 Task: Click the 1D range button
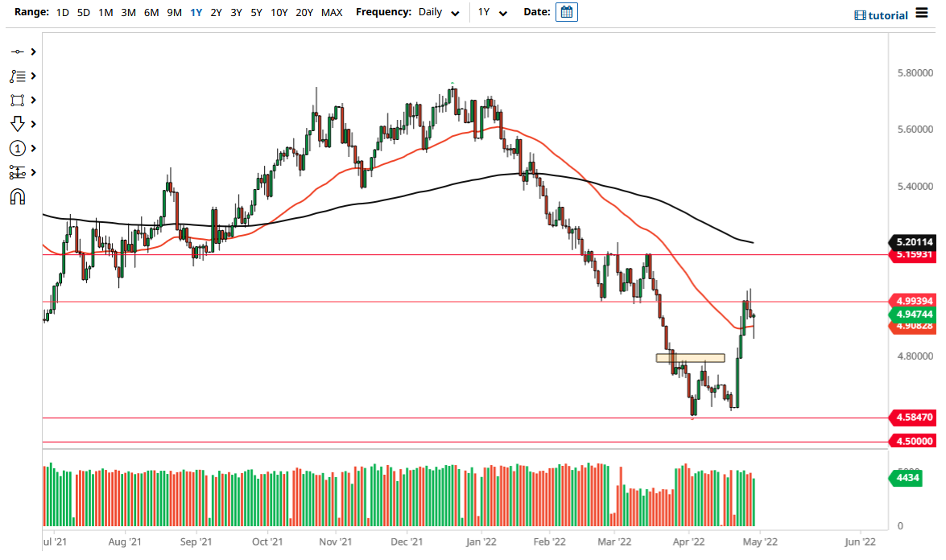(x=62, y=12)
